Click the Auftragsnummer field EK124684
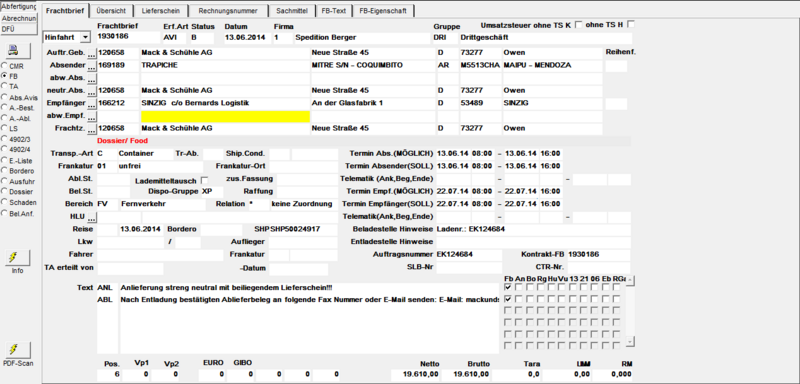Screen dimensions: 800x384 [x=469, y=254]
